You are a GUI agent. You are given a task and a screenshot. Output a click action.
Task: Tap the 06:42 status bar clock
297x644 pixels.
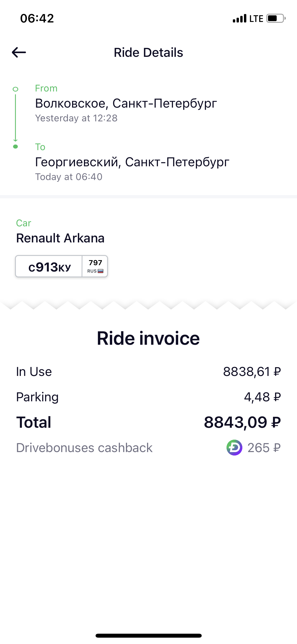point(37,19)
